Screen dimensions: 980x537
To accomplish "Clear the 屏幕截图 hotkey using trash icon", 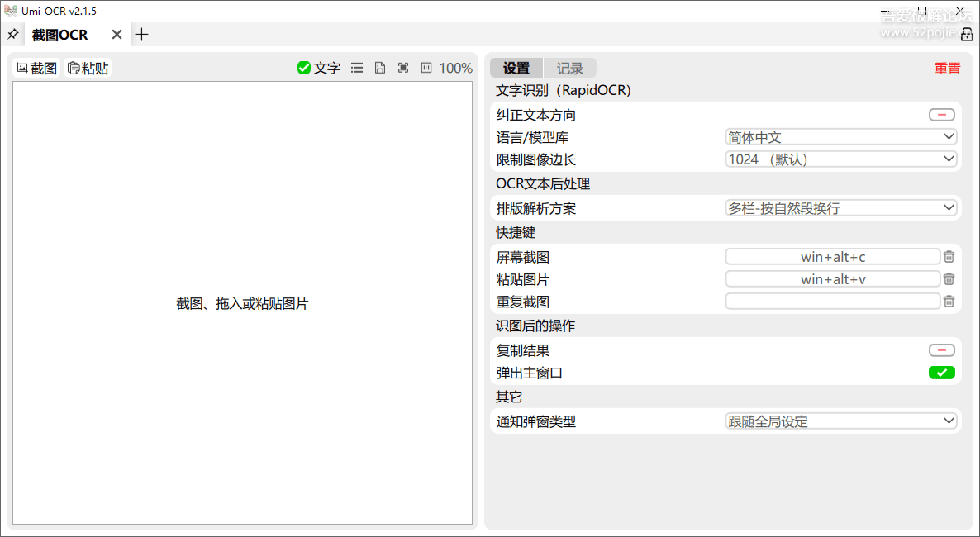I will point(949,256).
